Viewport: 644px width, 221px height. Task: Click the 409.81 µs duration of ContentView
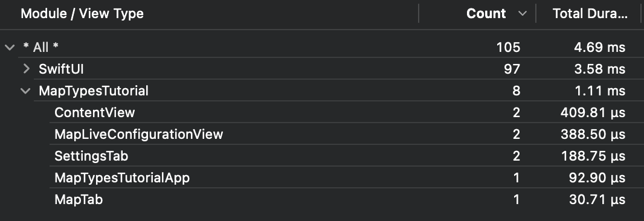[593, 112]
